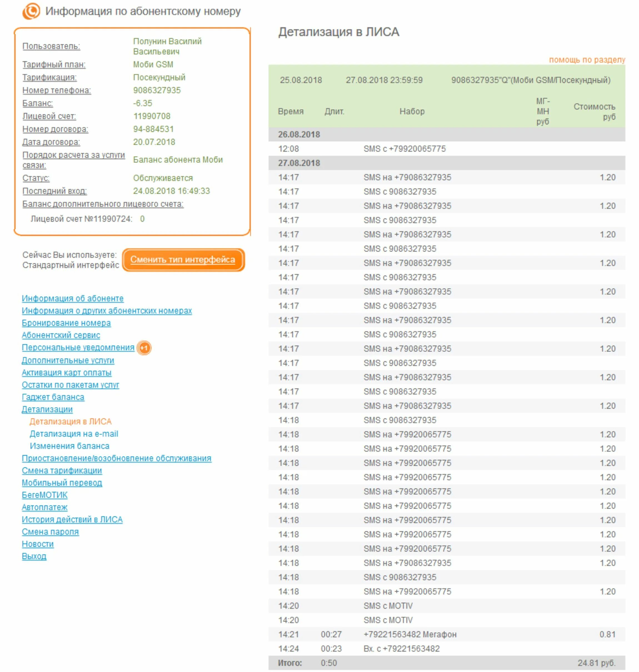
Task: Click the cost '0.81' cell
Action: coord(607,635)
